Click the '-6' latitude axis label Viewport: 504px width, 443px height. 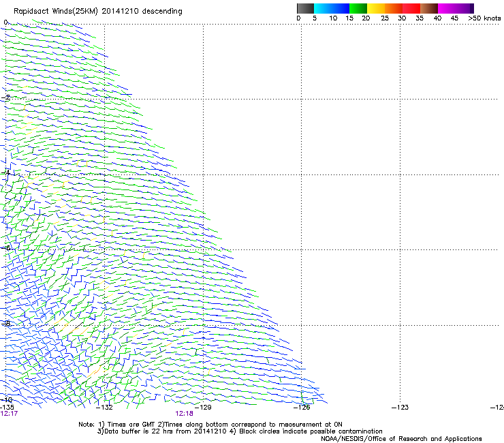tap(5, 248)
